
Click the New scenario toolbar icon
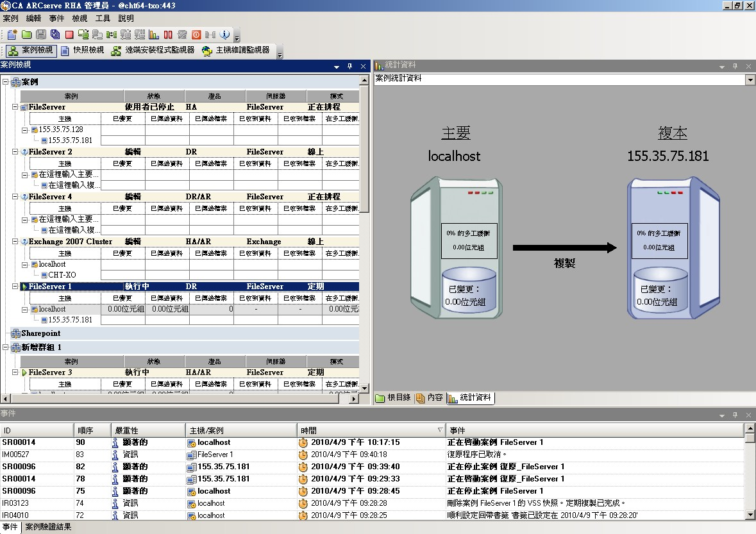point(12,35)
